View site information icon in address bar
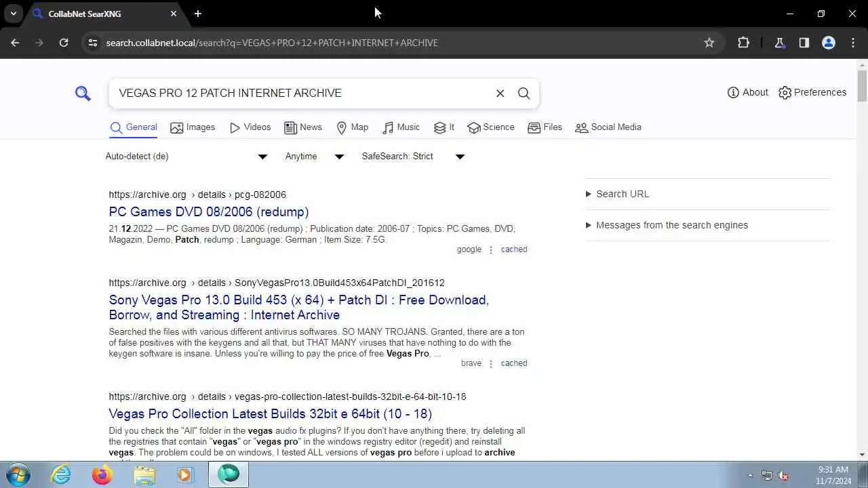868x488 pixels. pos(93,43)
